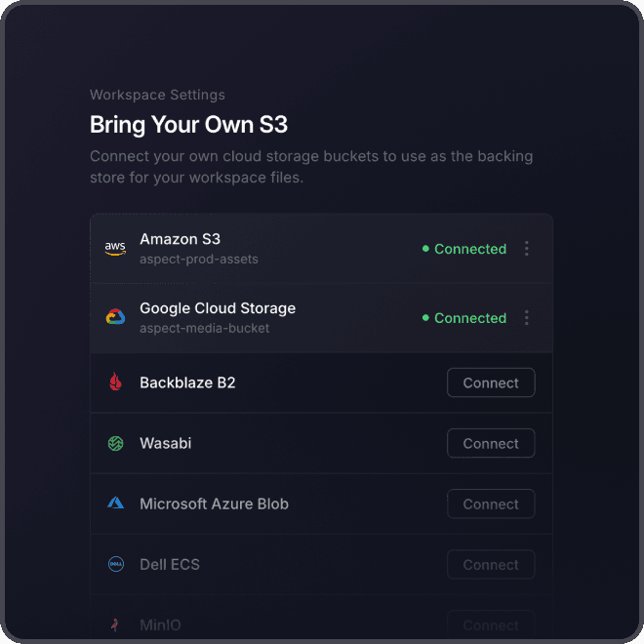Hit the Connect button for Dell ECS
The image size is (644, 644).
click(491, 564)
